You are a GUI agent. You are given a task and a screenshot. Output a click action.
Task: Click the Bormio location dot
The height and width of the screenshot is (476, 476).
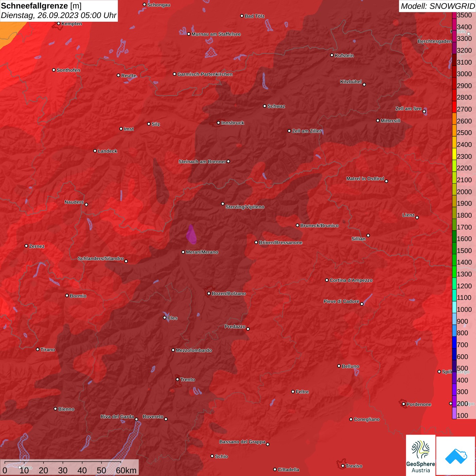click(x=67, y=295)
